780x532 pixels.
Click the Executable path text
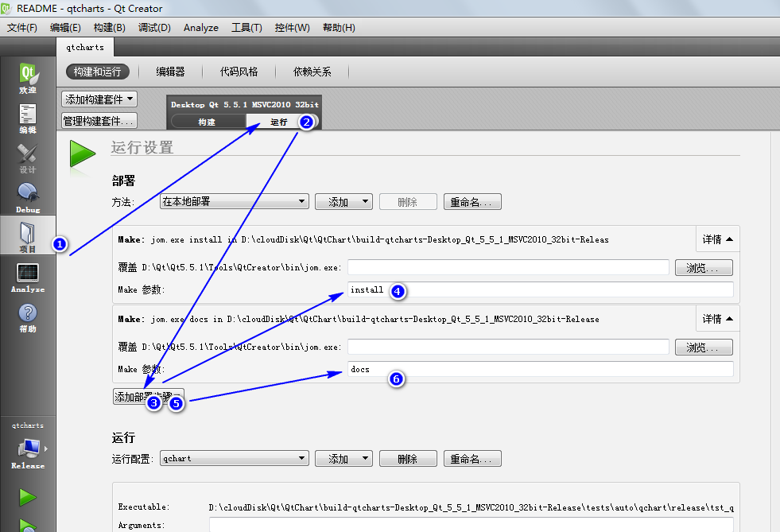tap(471, 507)
